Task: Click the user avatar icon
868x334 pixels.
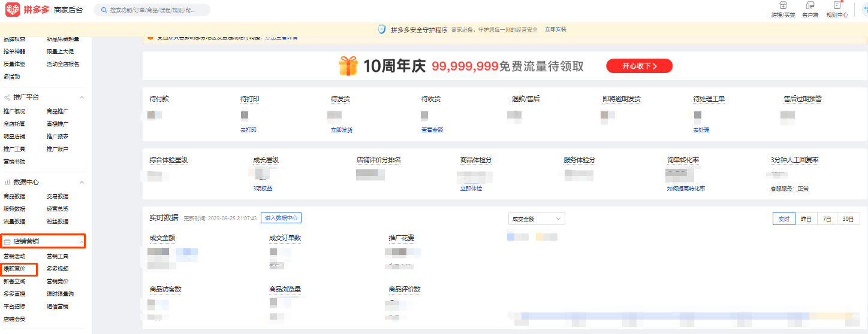Action: click(863, 10)
